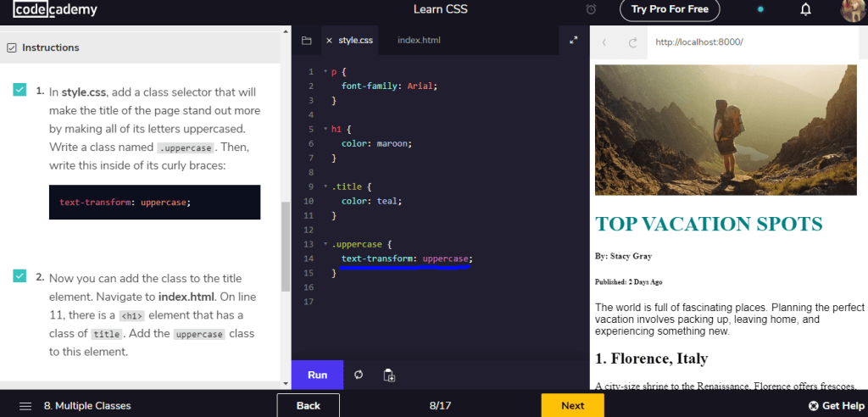Screen dimensions: 868x417
Task: Toggle the step 2 checkbox
Action: point(19,276)
